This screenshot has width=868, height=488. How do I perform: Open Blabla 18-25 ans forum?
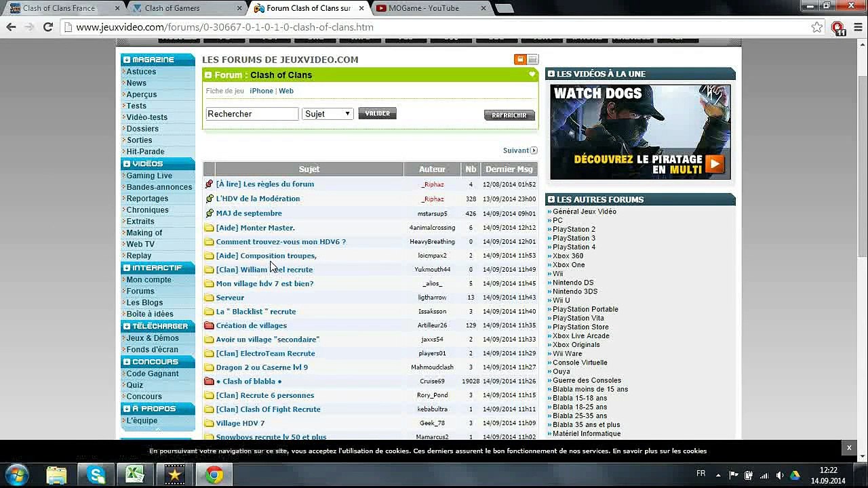click(x=580, y=407)
